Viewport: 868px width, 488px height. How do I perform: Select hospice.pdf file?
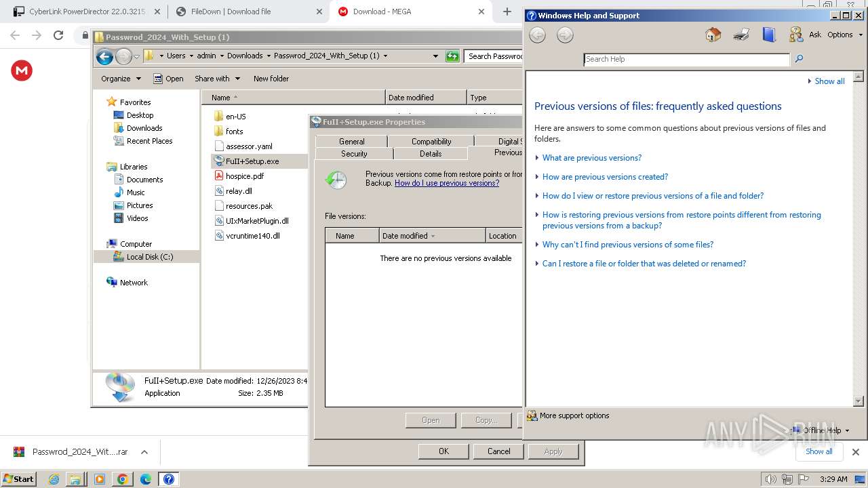point(245,176)
